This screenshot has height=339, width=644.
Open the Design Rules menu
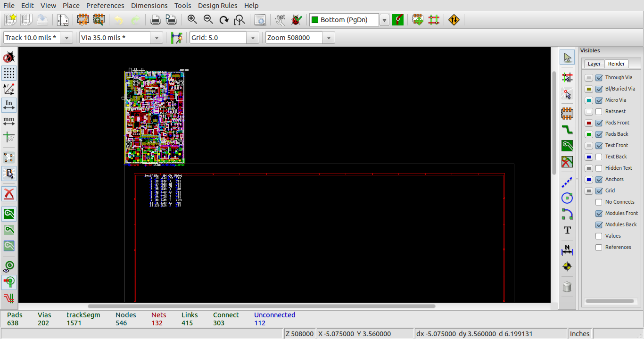217,6
